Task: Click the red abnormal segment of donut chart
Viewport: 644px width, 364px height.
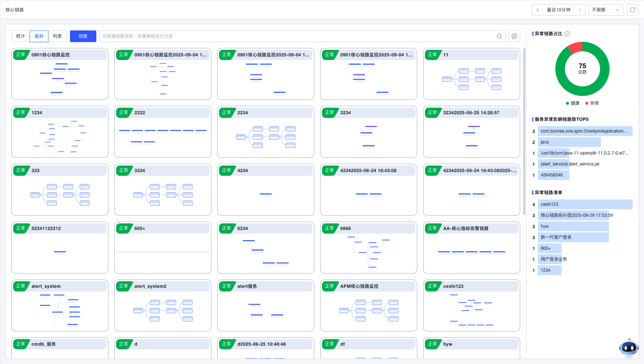Action: tap(576, 48)
